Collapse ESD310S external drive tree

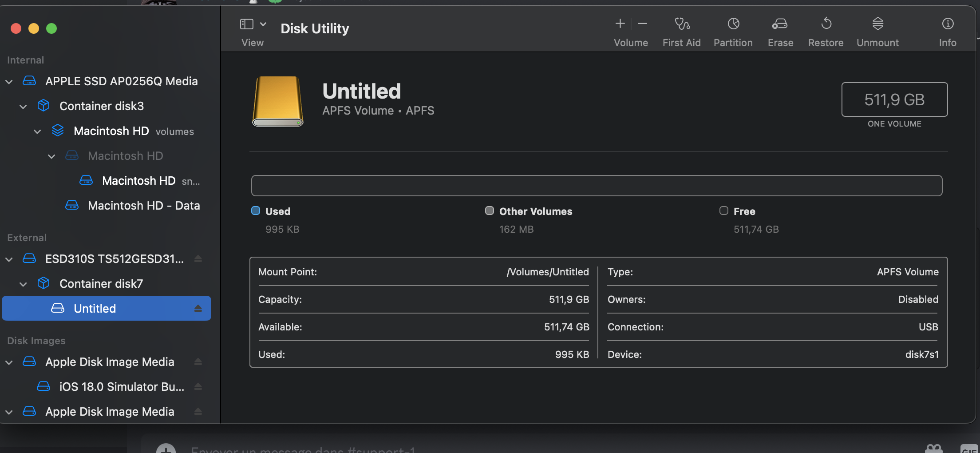tap(9, 259)
